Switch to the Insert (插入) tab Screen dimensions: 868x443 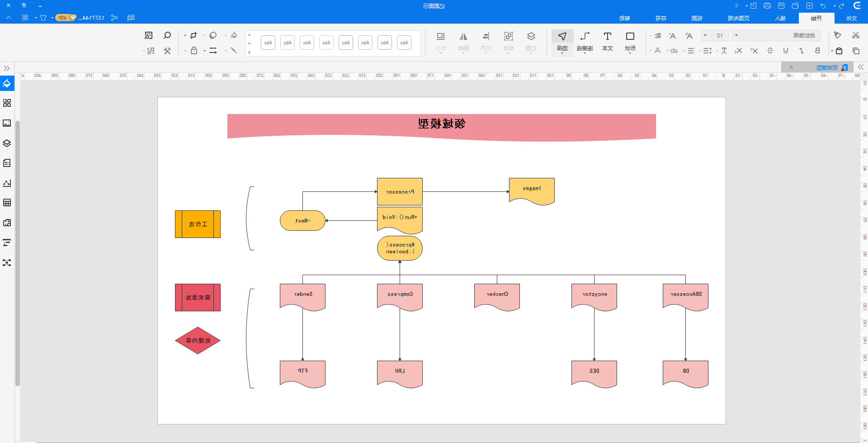coord(780,18)
